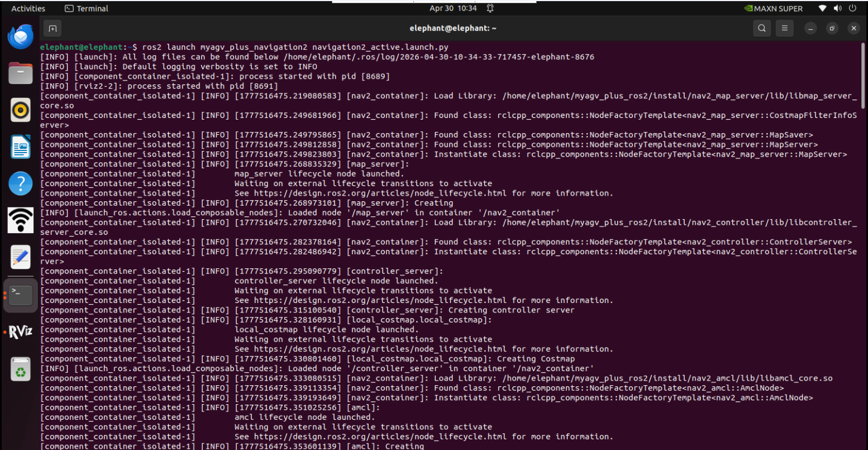Open the Help question mark icon
Viewport: 868px width, 450px height.
click(x=21, y=183)
